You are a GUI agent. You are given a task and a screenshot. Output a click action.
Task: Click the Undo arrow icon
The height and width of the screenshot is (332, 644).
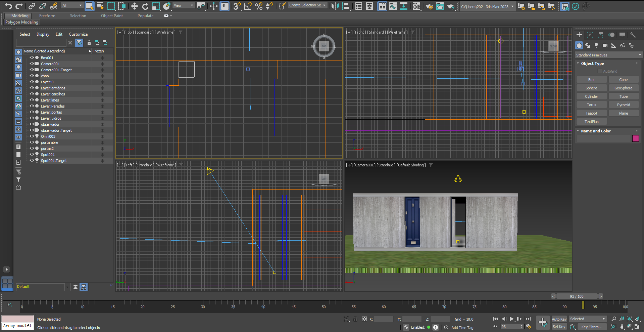click(x=8, y=6)
